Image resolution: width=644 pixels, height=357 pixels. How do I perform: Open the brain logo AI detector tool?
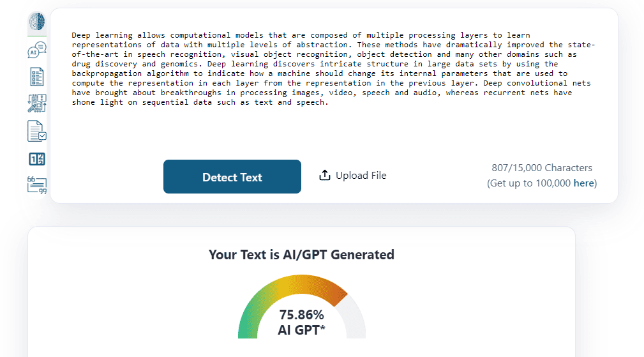pos(36,21)
